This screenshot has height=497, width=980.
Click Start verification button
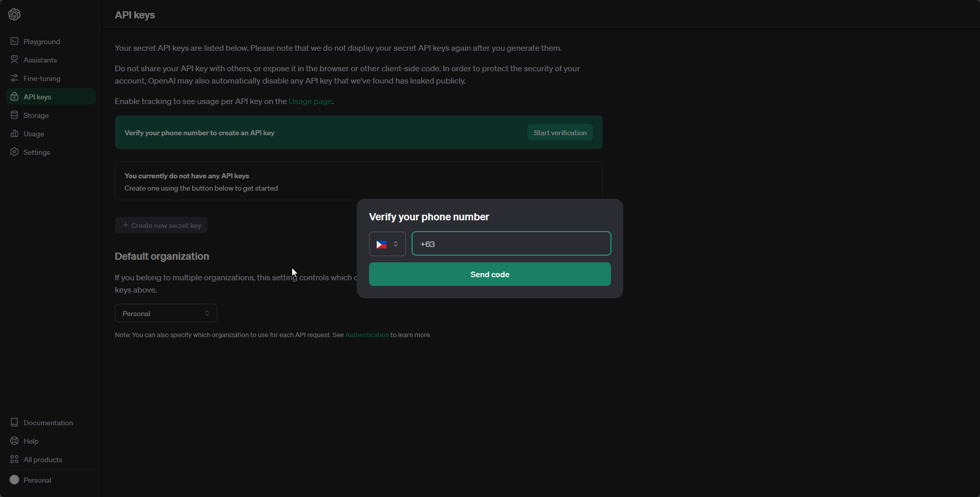[560, 132]
